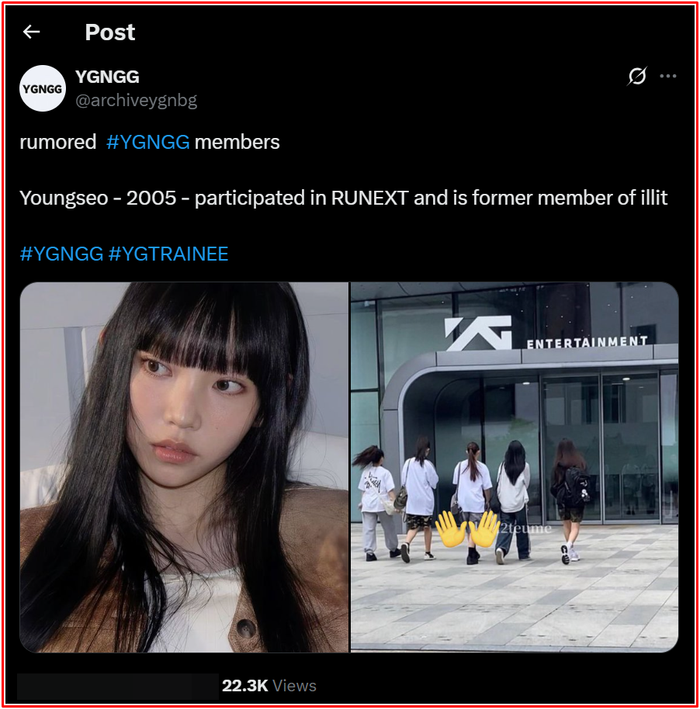Click the waving hands emoji in photo
This screenshot has width=700, height=709.
pyautogui.click(x=468, y=529)
